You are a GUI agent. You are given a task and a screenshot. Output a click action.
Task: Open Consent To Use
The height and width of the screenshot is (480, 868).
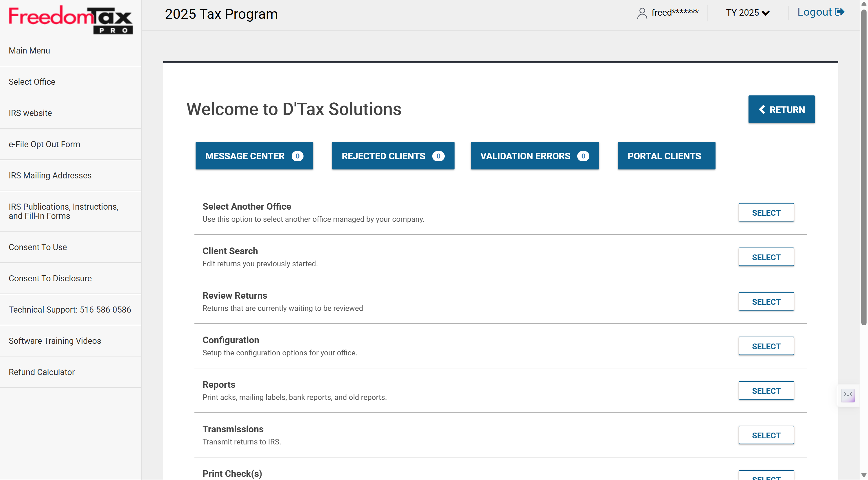click(x=71, y=247)
